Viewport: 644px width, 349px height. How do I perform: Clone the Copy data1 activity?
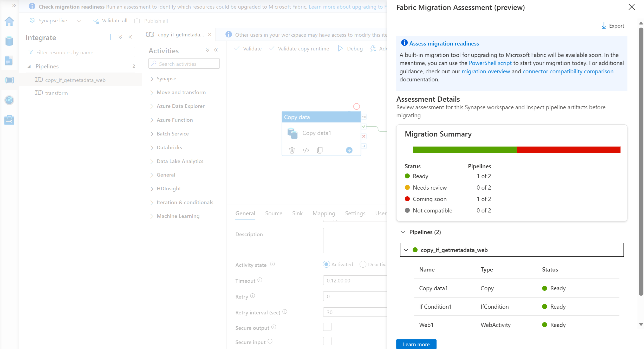pos(320,150)
